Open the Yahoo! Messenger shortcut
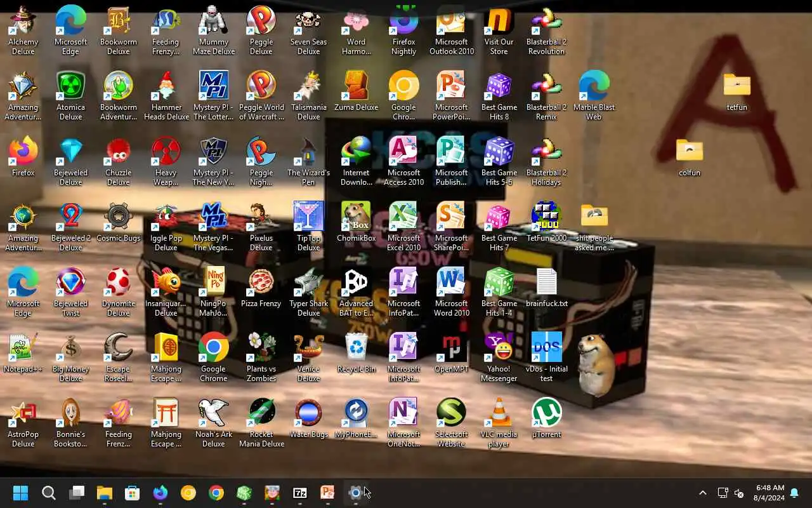Image resolution: width=812 pixels, height=508 pixels. [x=499, y=358]
